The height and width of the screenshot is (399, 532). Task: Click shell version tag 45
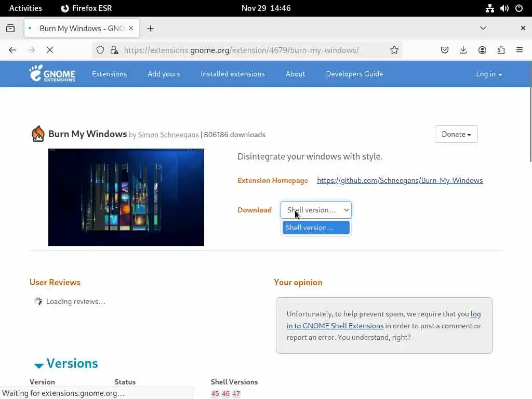click(215, 394)
